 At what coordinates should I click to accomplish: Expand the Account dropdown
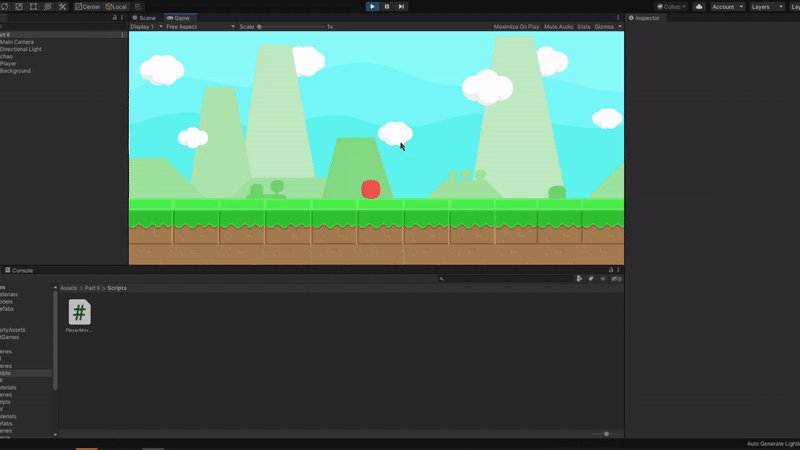pyautogui.click(x=726, y=6)
